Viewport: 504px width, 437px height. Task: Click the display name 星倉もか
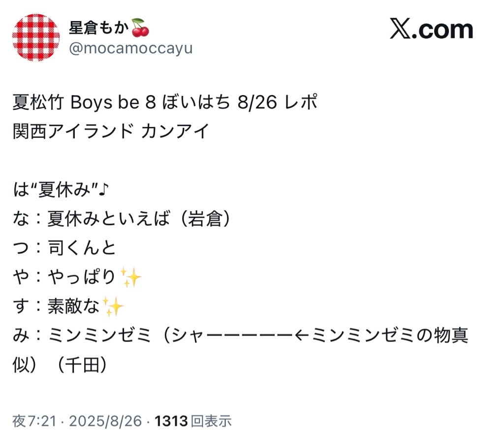tap(99, 29)
